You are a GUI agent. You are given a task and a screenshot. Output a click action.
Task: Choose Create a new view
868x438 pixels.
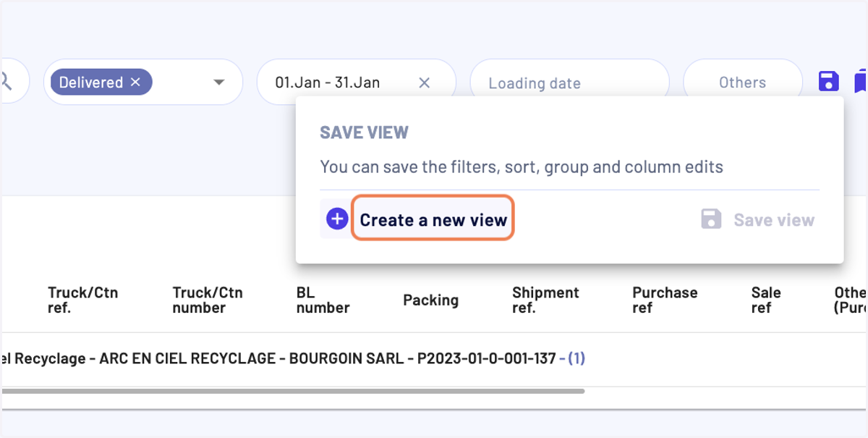433,219
